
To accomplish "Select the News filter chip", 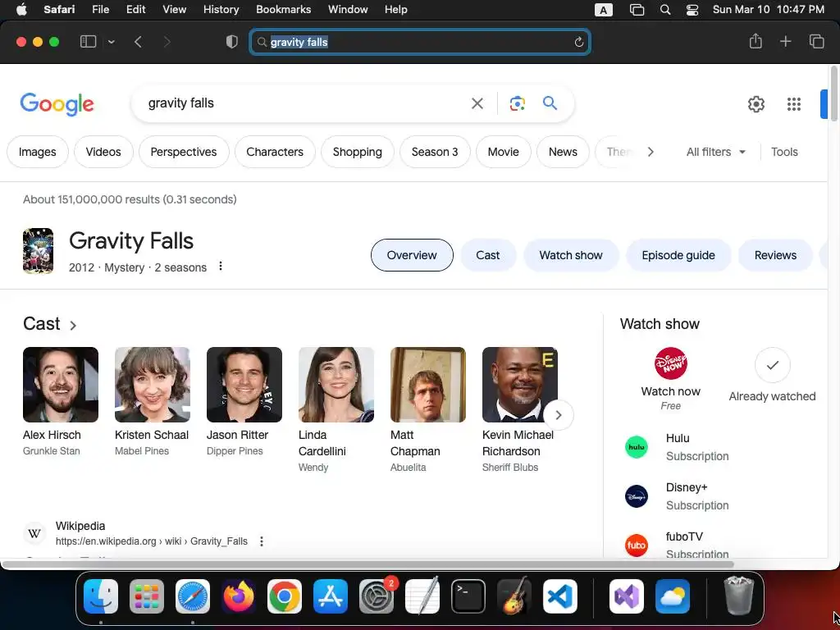I will [x=563, y=152].
